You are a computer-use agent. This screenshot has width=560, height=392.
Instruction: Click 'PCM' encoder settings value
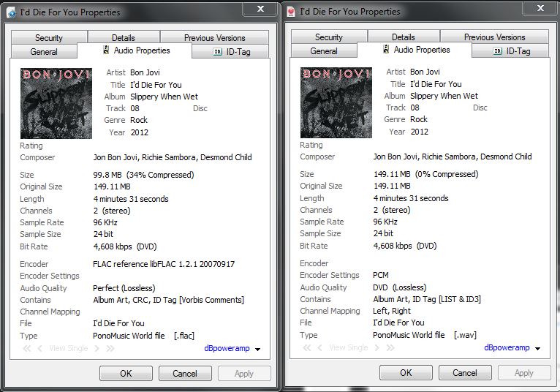click(381, 275)
